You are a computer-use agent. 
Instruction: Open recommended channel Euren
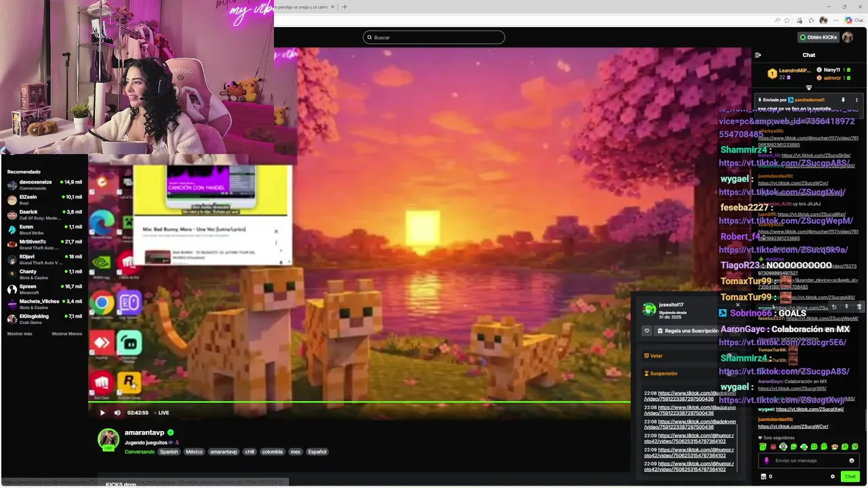tap(44, 229)
